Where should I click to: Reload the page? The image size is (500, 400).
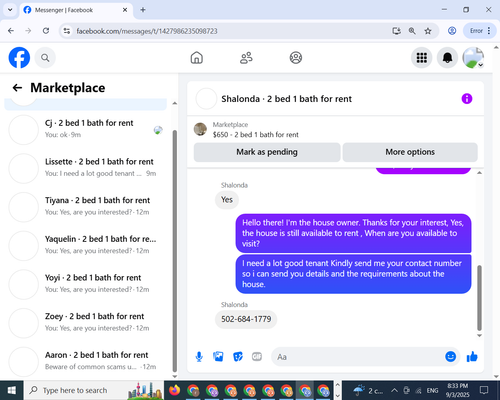coord(46,31)
